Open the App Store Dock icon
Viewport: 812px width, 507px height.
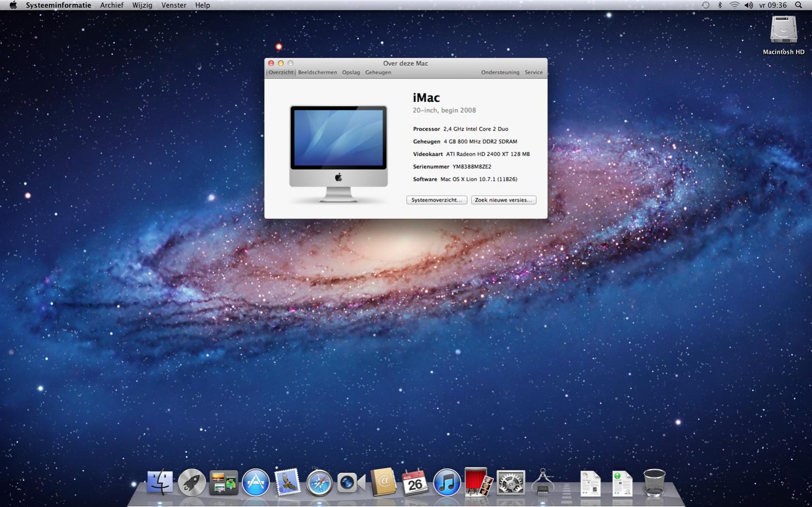[x=255, y=482]
